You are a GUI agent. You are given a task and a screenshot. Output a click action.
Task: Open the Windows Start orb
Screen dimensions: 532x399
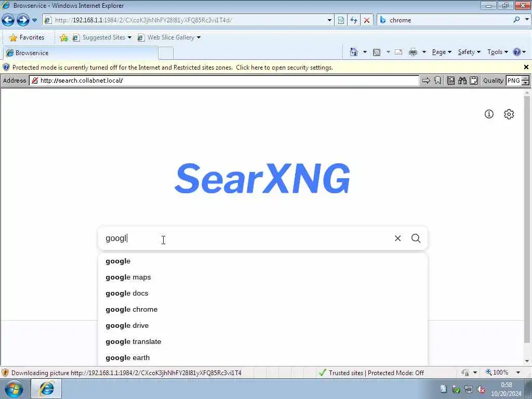pos(14,389)
